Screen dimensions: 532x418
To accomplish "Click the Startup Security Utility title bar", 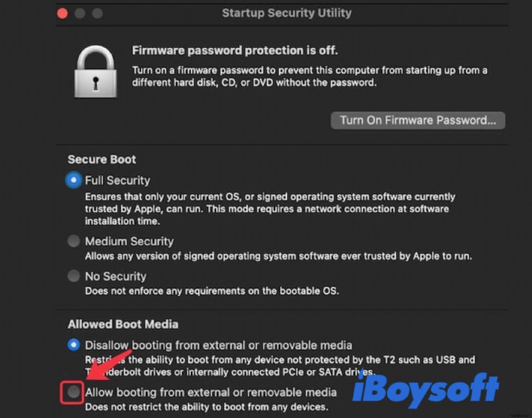I will (287, 13).
